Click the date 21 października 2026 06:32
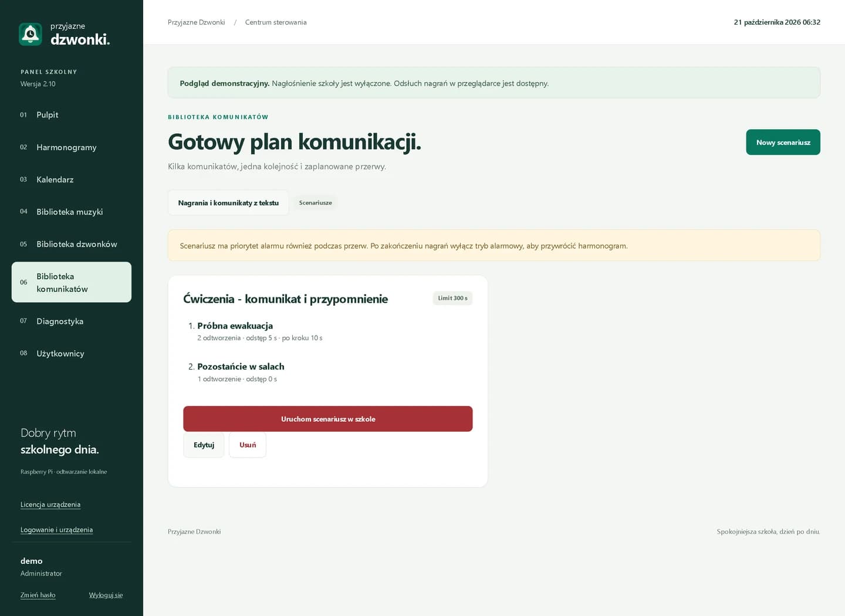 (x=777, y=22)
